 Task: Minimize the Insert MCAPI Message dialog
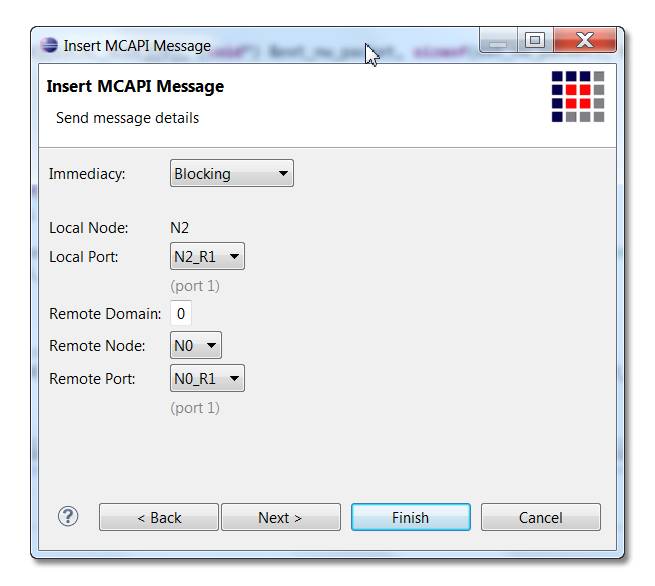click(x=499, y=41)
